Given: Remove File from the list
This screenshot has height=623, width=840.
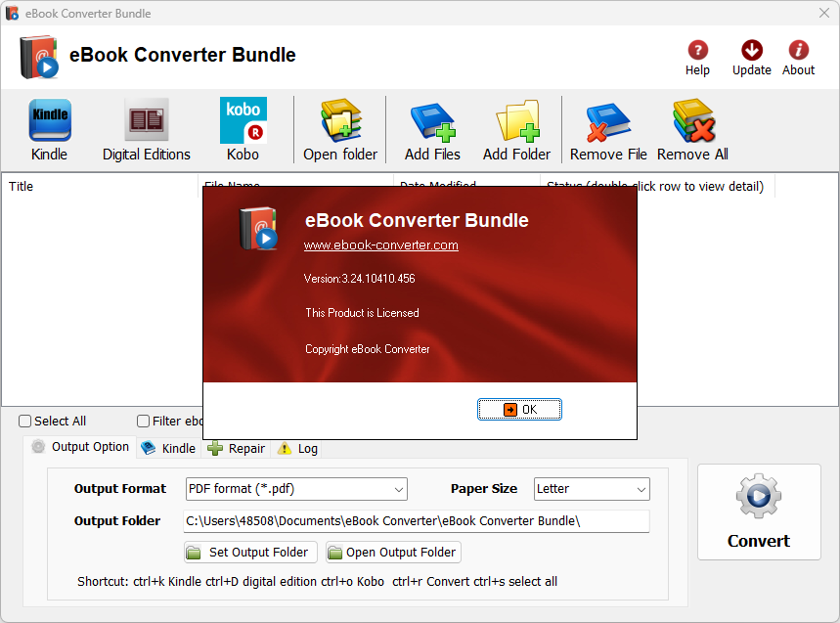Looking at the screenshot, I should [608, 130].
